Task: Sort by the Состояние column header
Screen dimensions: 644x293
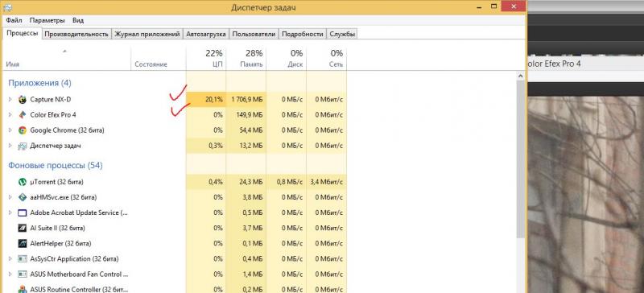Action: (x=158, y=58)
